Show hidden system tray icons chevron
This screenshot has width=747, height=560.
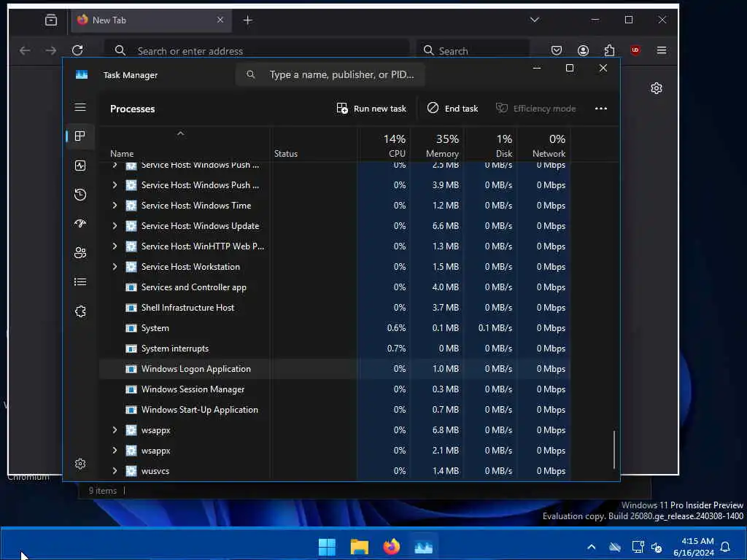tap(591, 547)
